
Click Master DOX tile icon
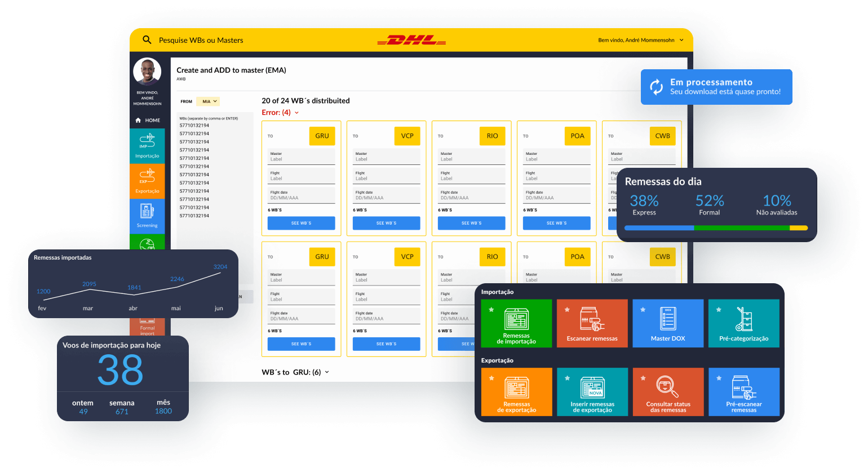tap(668, 319)
